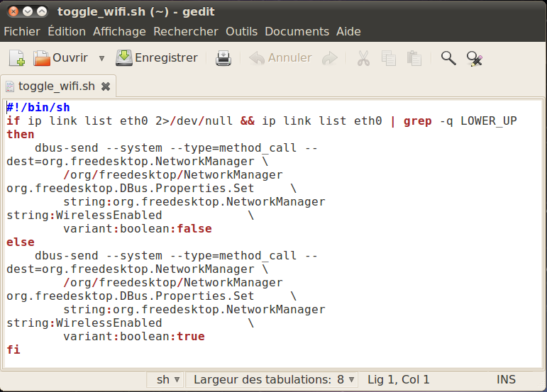The image size is (547, 392).
Task: Click the redo arrow icon
Action: pos(329,58)
